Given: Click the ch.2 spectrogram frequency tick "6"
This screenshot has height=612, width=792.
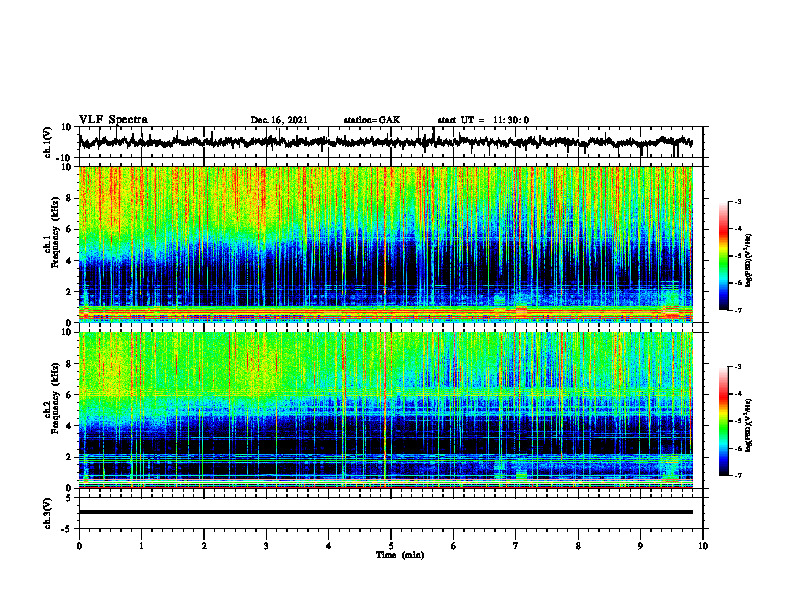Looking at the screenshot, I should [69, 395].
